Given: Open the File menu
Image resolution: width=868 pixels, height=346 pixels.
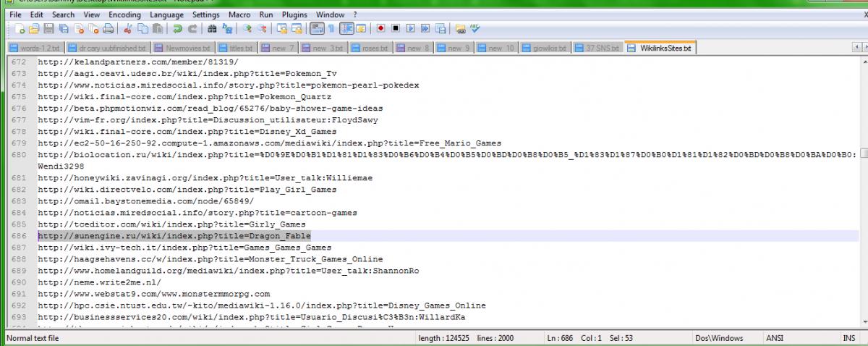Looking at the screenshot, I should pyautogui.click(x=16, y=14).
